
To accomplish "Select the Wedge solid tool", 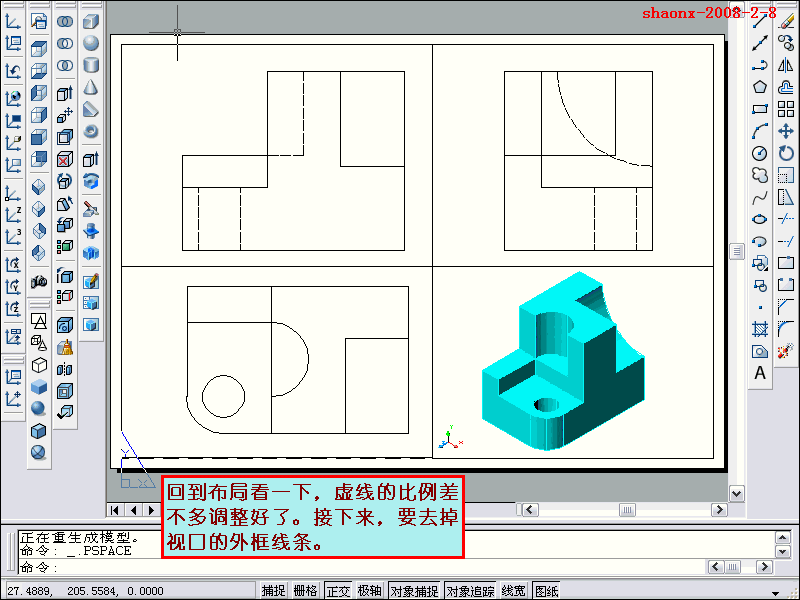I will pos(91,109).
